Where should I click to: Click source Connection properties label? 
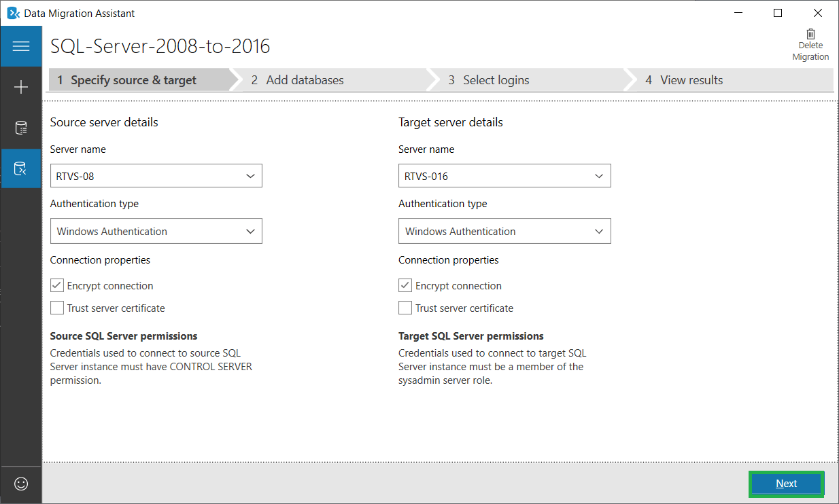[101, 260]
